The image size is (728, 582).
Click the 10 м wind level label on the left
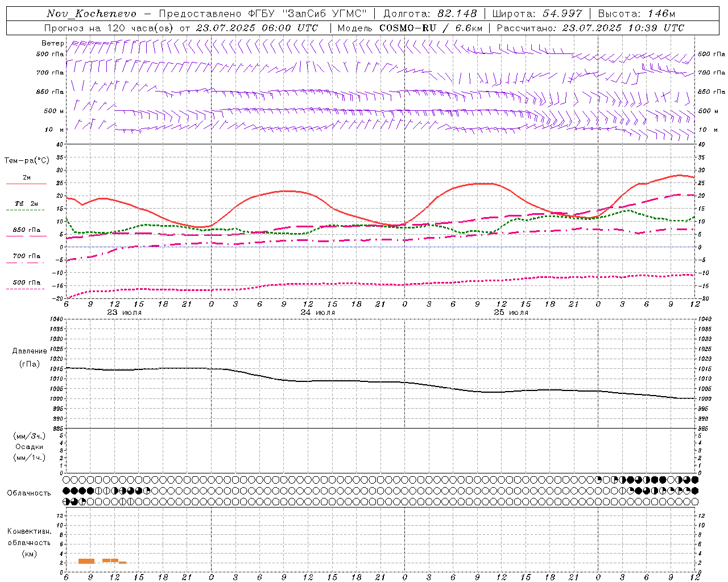pyautogui.click(x=55, y=130)
